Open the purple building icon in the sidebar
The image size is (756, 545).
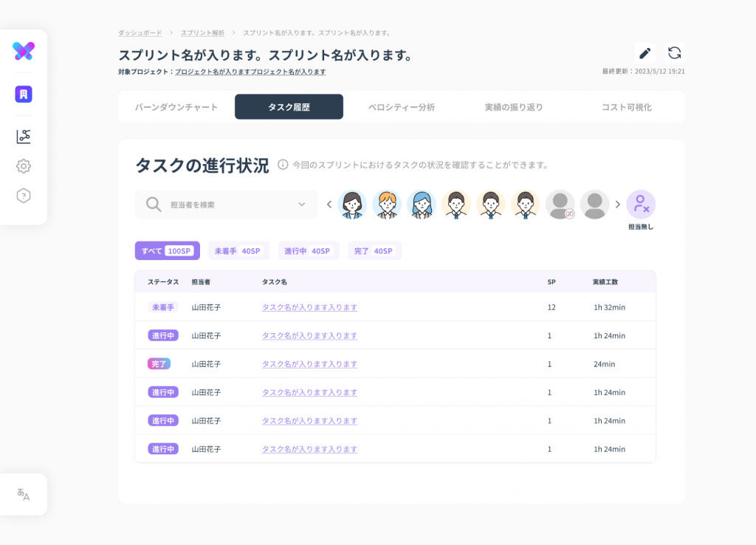[24, 94]
